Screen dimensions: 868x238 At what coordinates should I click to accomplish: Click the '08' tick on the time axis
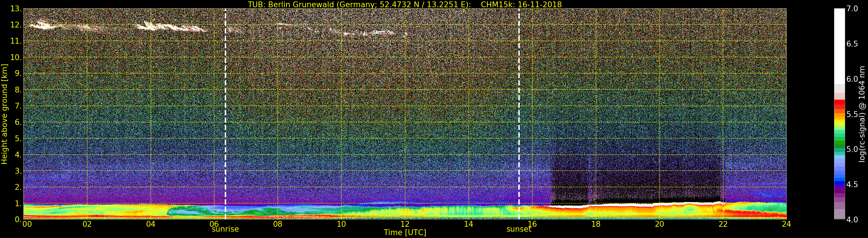click(278, 224)
